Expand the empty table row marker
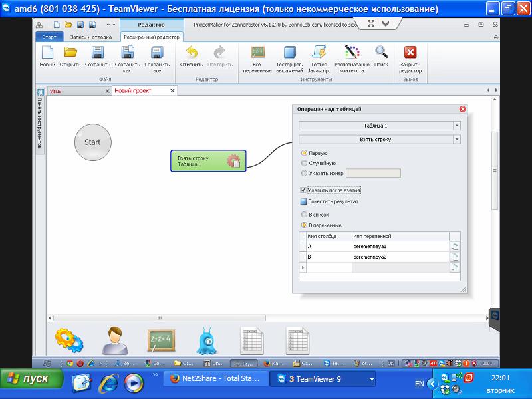The width and height of the screenshot is (532, 399). coord(303,267)
